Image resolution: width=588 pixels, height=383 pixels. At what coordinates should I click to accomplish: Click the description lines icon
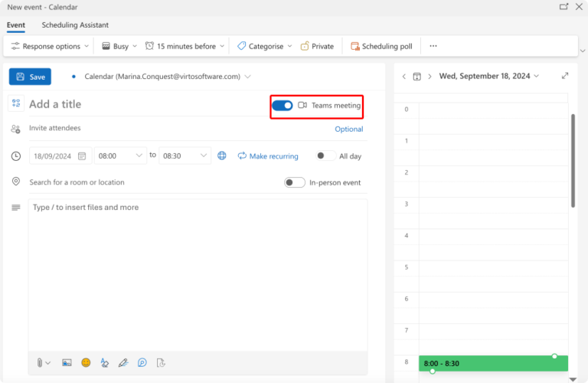point(16,208)
